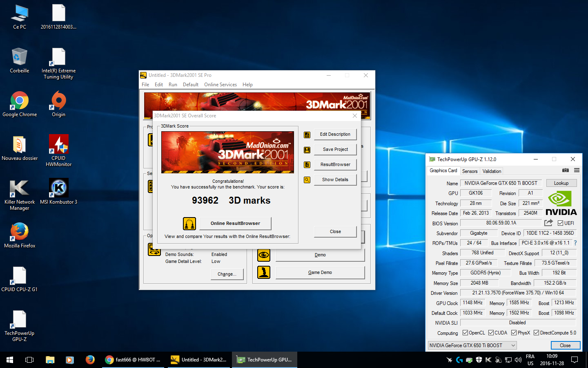Click the Save Project floppy icon
Image resolution: width=588 pixels, height=368 pixels.
click(307, 150)
